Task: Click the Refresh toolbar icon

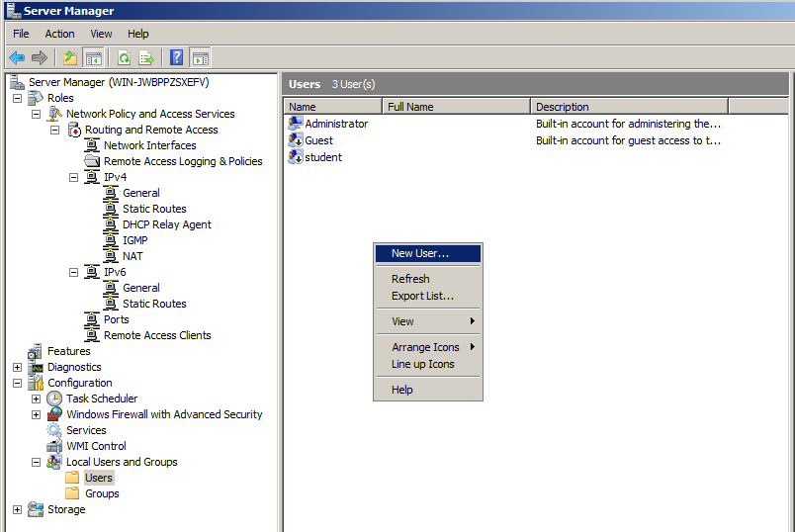Action: pyautogui.click(x=124, y=57)
